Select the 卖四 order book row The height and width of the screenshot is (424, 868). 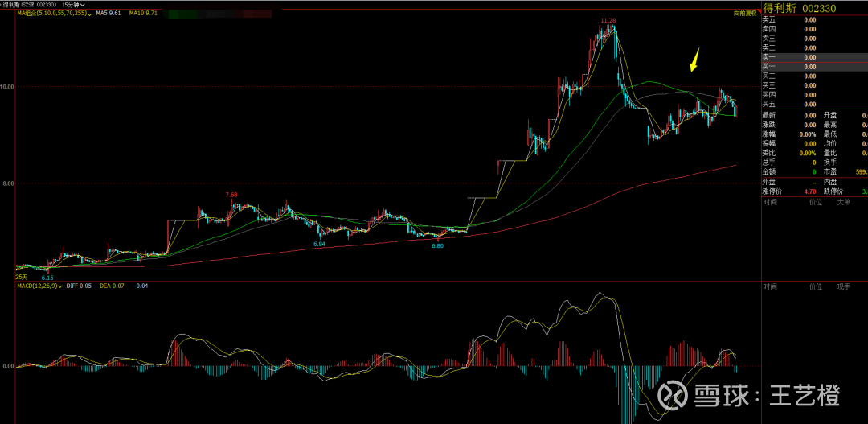(814, 29)
